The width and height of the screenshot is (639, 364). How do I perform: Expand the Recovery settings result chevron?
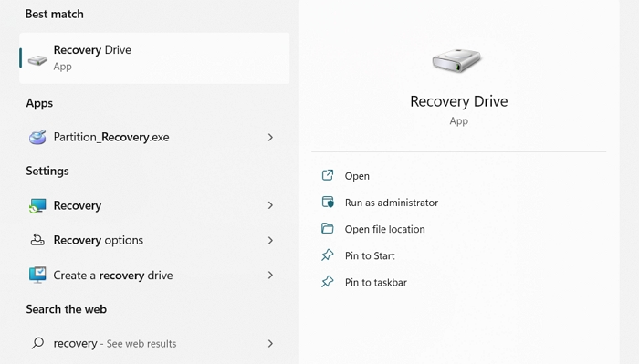coord(270,205)
